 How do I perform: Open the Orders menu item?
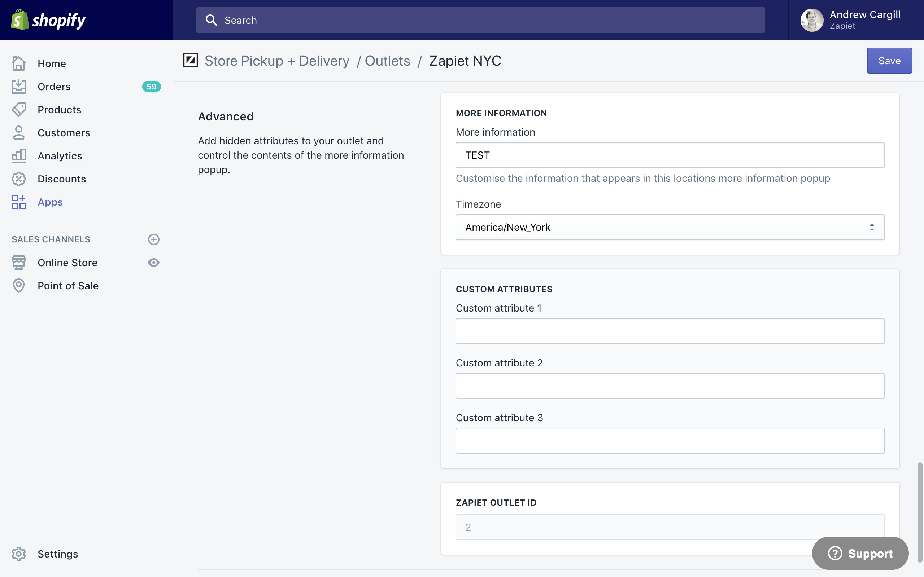[x=54, y=87]
